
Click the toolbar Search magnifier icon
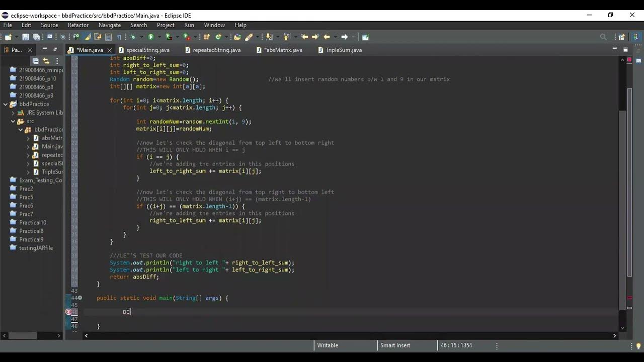[603, 37]
